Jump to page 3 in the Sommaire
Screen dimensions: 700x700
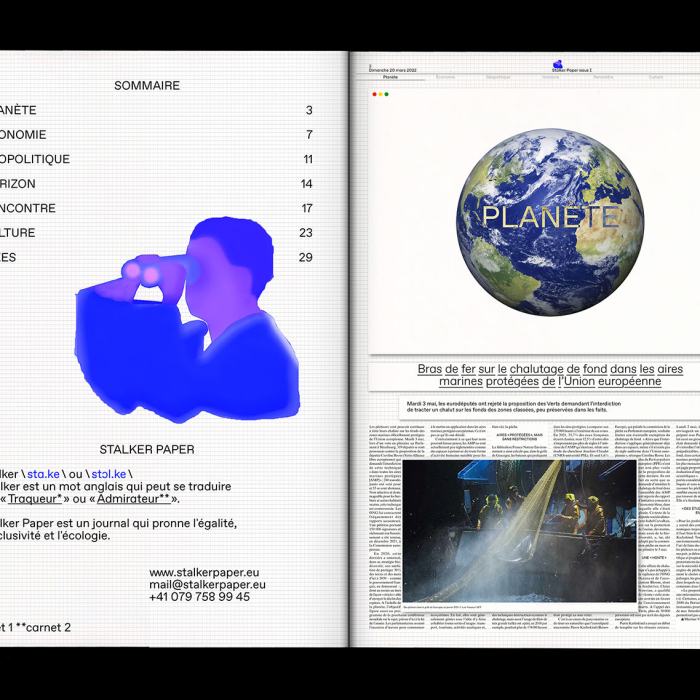click(309, 111)
